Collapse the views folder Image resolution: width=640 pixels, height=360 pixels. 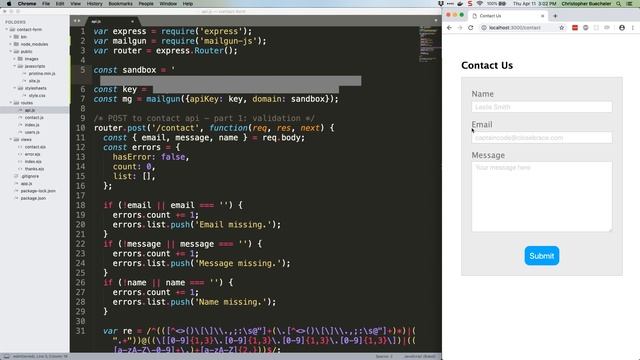(11, 140)
